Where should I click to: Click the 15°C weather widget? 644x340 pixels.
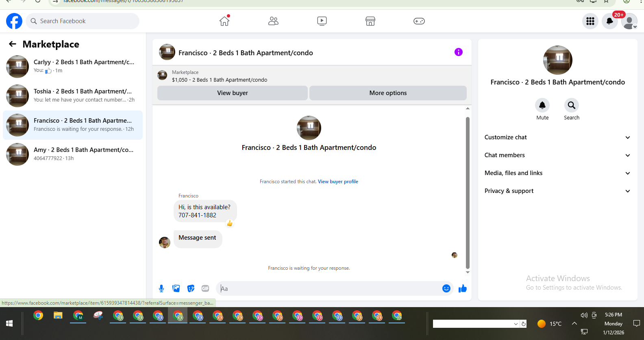(x=549, y=324)
